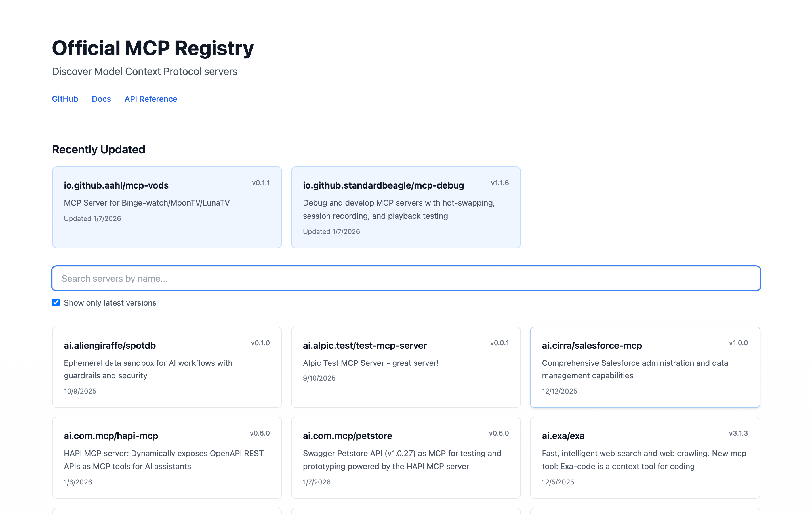Screen dimensions: 812x514
Task: Select the ai.aliengiraffe/spotdb server card
Action: 167,367
